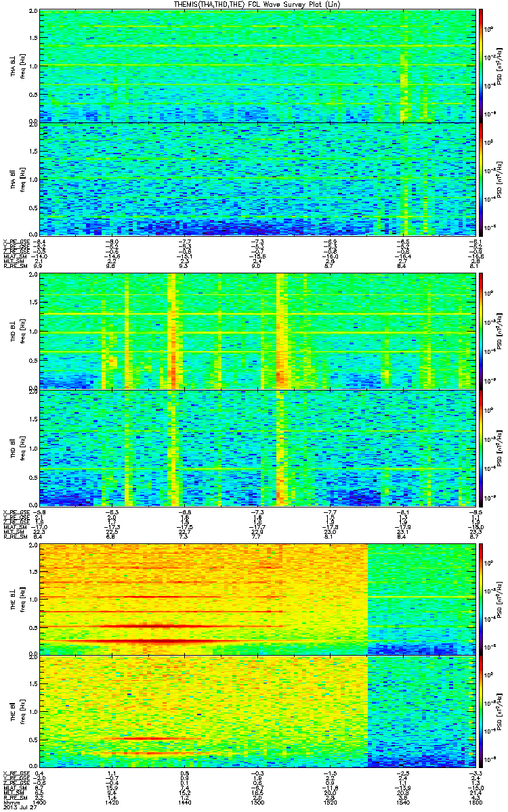Screen dimensions: 508x812
Task: Click the PSD [nT²/Hz] label of THD B⊥ color bar
Action: (x=500, y=331)
